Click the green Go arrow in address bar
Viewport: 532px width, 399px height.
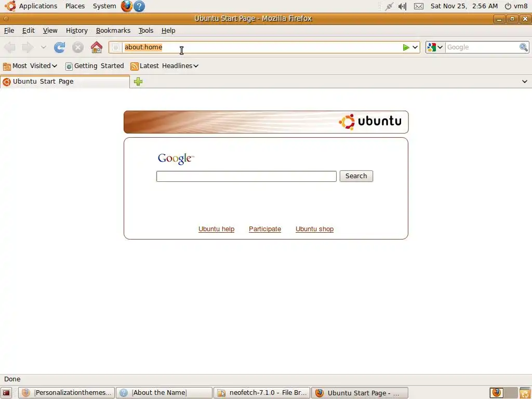406,47
